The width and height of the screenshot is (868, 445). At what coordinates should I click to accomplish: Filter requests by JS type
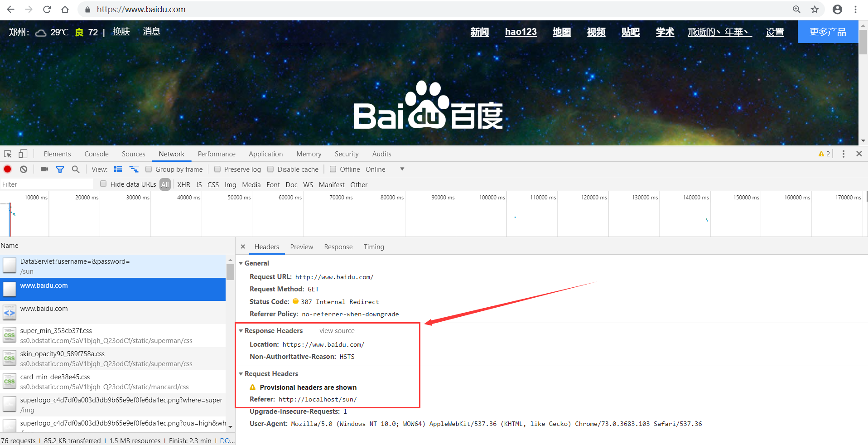pyautogui.click(x=199, y=185)
